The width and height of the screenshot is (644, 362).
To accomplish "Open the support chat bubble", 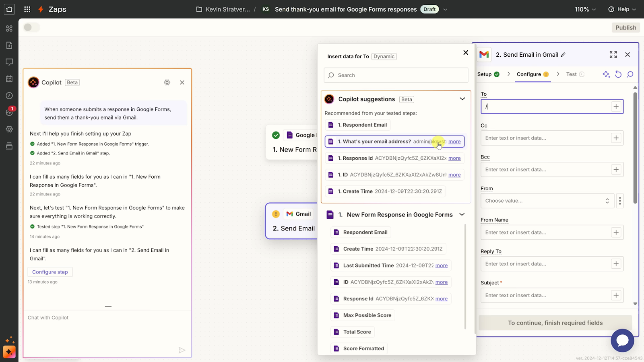I will pyautogui.click(x=622, y=340).
